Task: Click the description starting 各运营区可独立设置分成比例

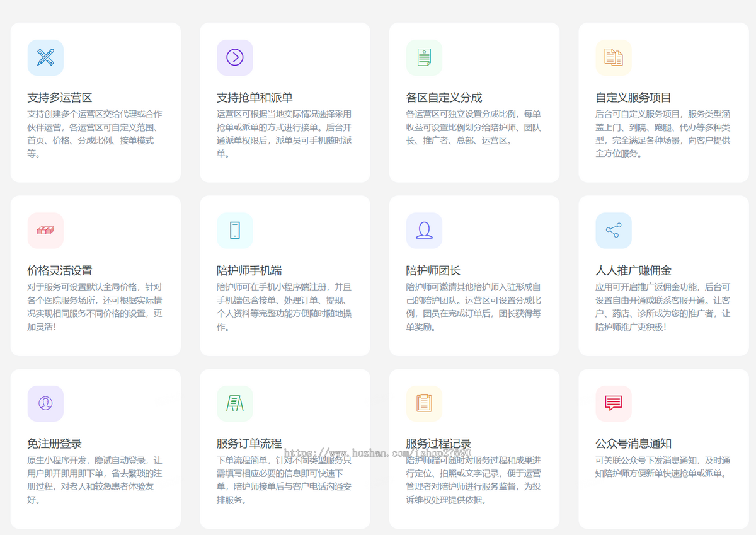Action: click(474, 127)
